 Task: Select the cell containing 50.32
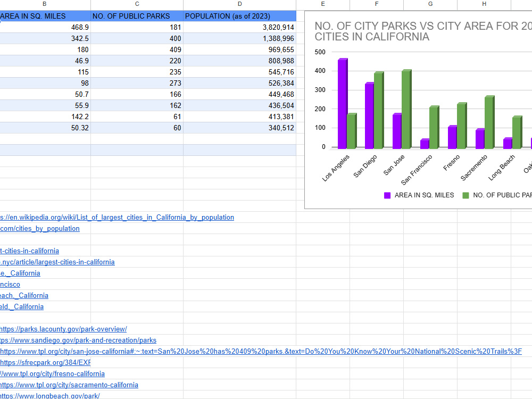pos(45,128)
